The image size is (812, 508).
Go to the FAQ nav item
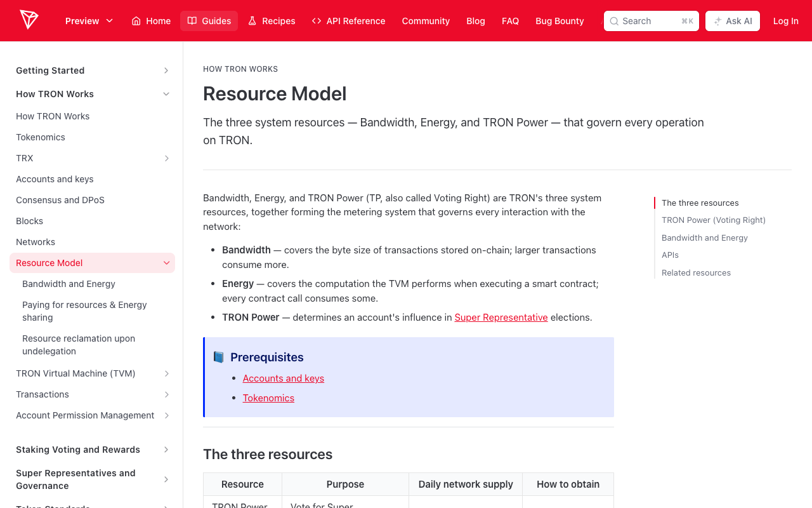tap(510, 21)
